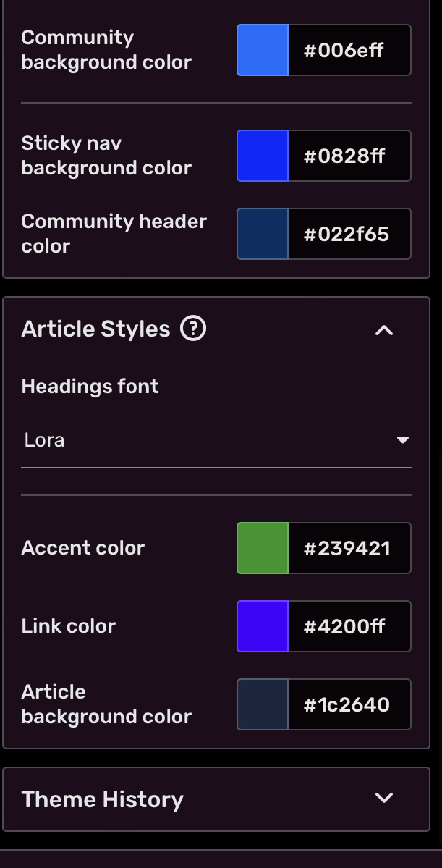Click the hex value #006eff field

point(350,49)
